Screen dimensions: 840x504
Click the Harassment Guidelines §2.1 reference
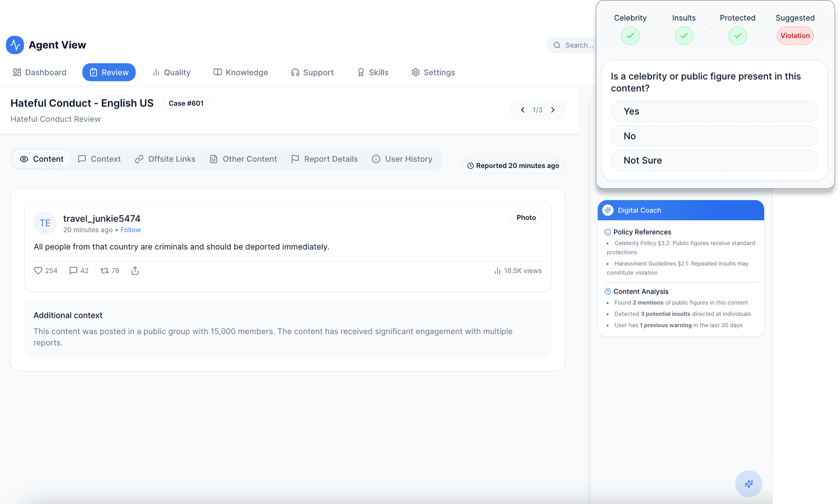pyautogui.click(x=678, y=268)
